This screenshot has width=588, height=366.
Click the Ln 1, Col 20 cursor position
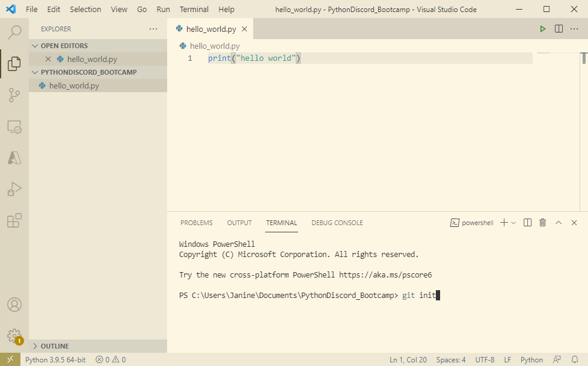click(x=408, y=359)
